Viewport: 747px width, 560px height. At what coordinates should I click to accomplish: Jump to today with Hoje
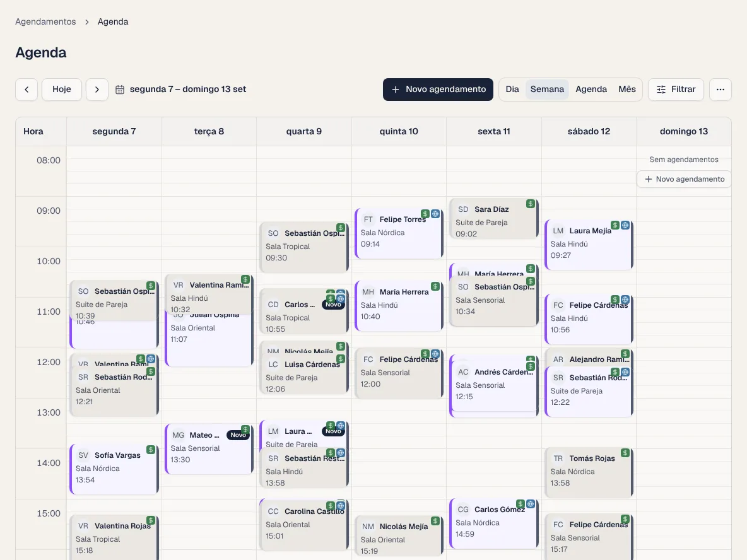[62, 90]
